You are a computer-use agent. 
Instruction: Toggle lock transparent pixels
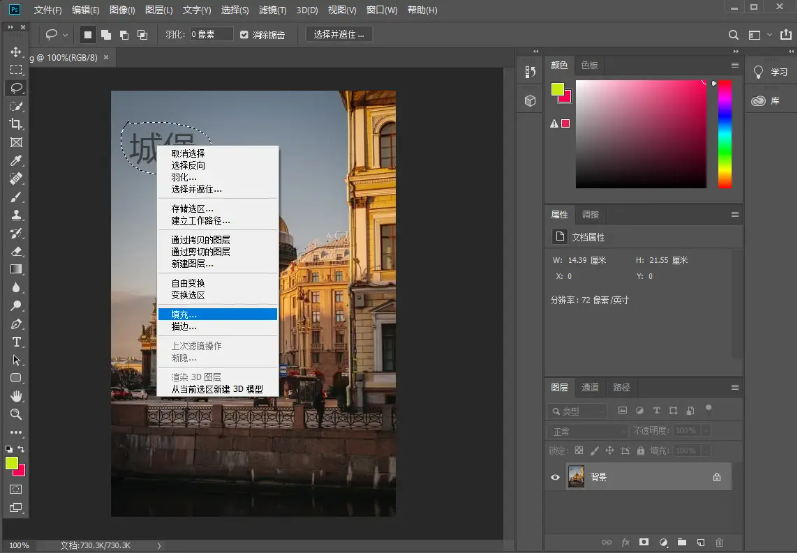pyautogui.click(x=579, y=450)
